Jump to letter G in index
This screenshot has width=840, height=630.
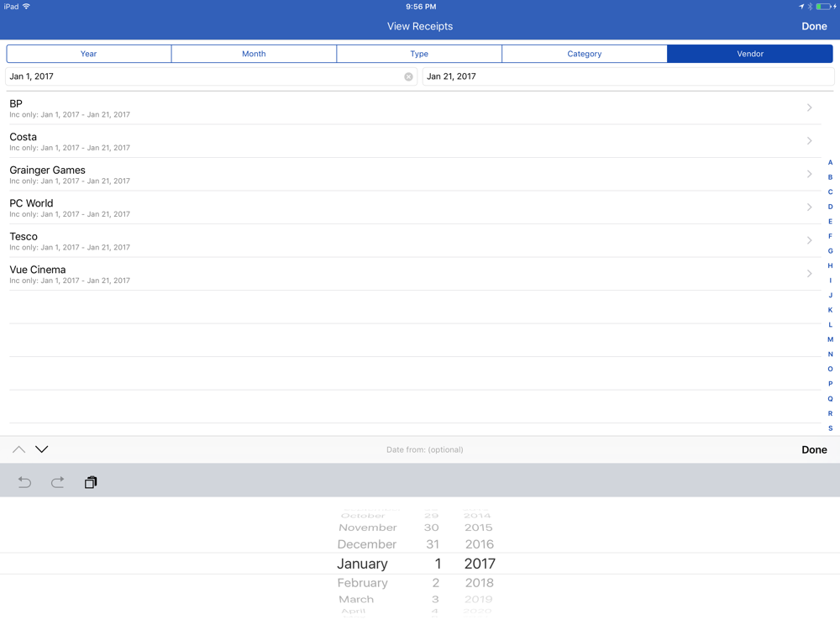click(831, 250)
